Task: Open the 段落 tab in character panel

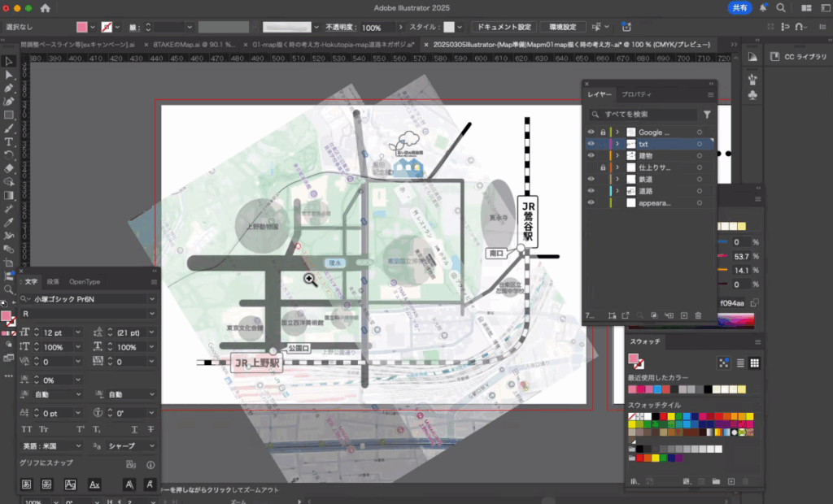Action: click(53, 281)
